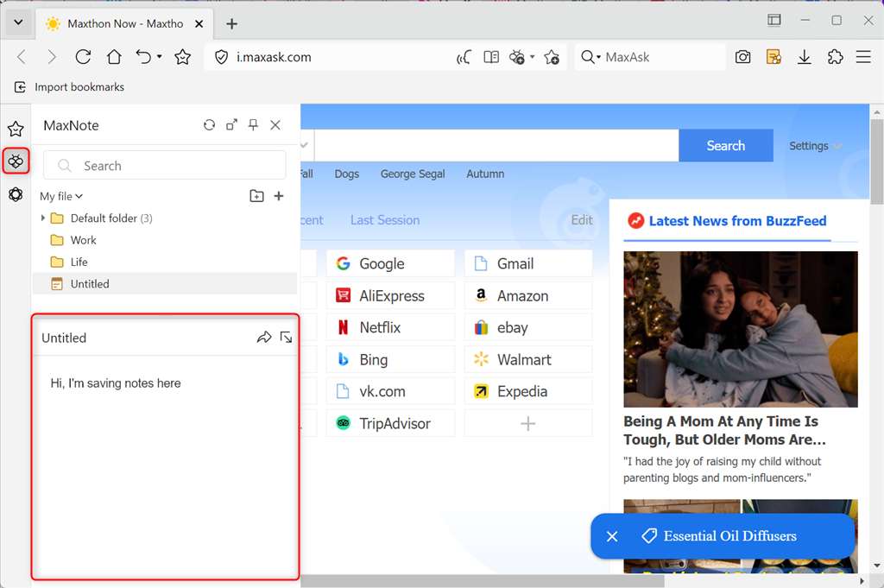
Task: Undo closed tab with the restore icon
Action: coord(144,57)
